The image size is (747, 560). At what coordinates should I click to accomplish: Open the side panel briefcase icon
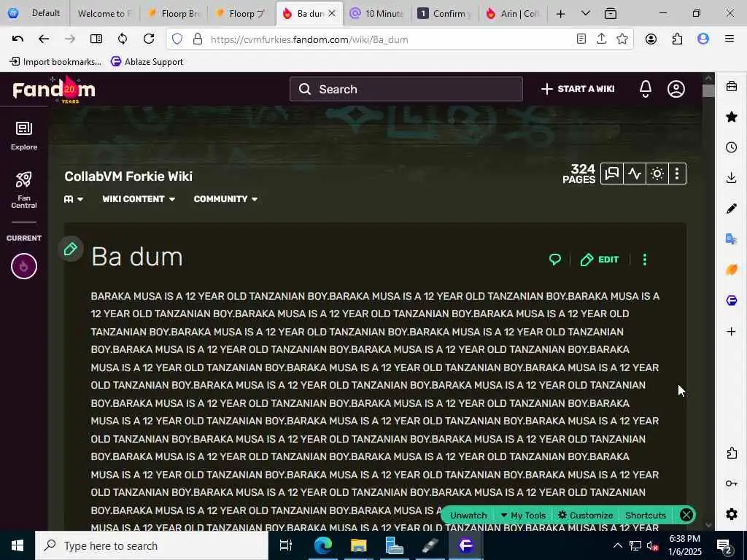click(x=731, y=86)
